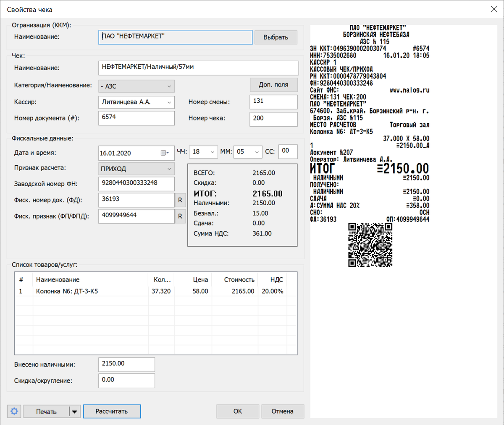Click the Скидка/округление field
Image resolution: width=504 pixels, height=425 pixels.
point(127,381)
